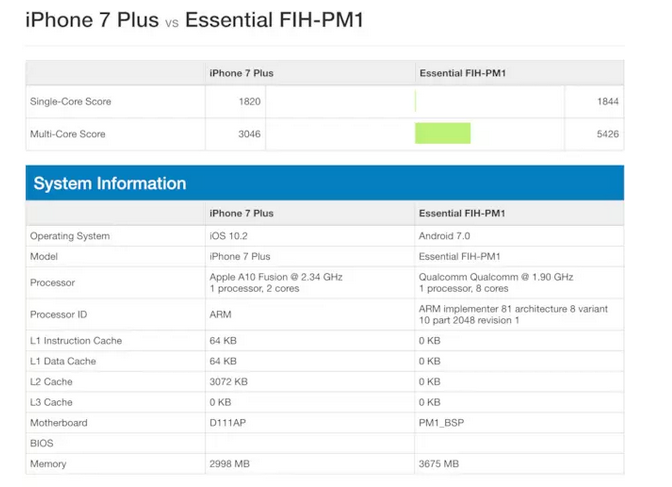672x487 pixels.
Task: Select Qualcomm Qualcomm @ 1.90 GHz text
Action: 496,277
